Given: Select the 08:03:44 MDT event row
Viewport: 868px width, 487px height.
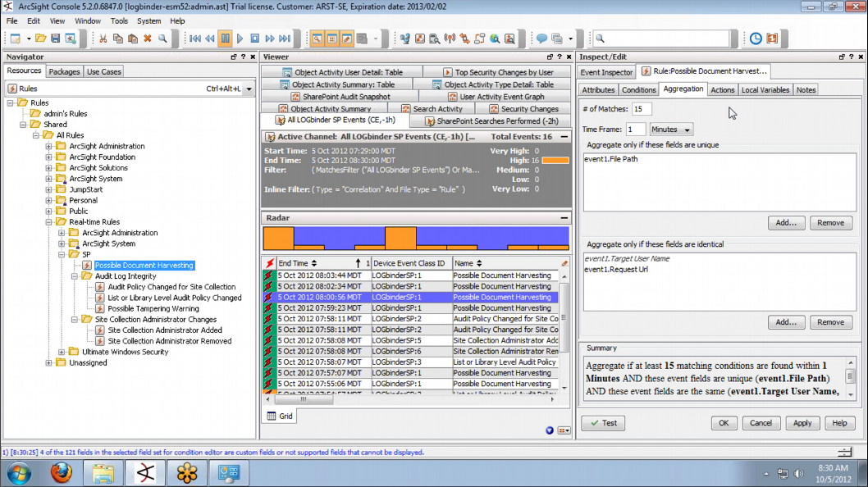Looking at the screenshot, I should tap(410, 275).
